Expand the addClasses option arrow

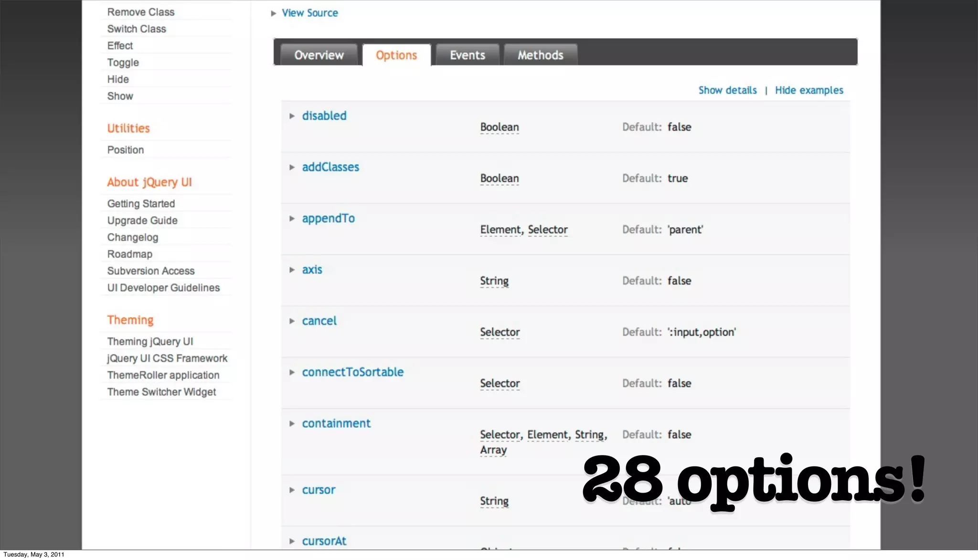point(292,167)
